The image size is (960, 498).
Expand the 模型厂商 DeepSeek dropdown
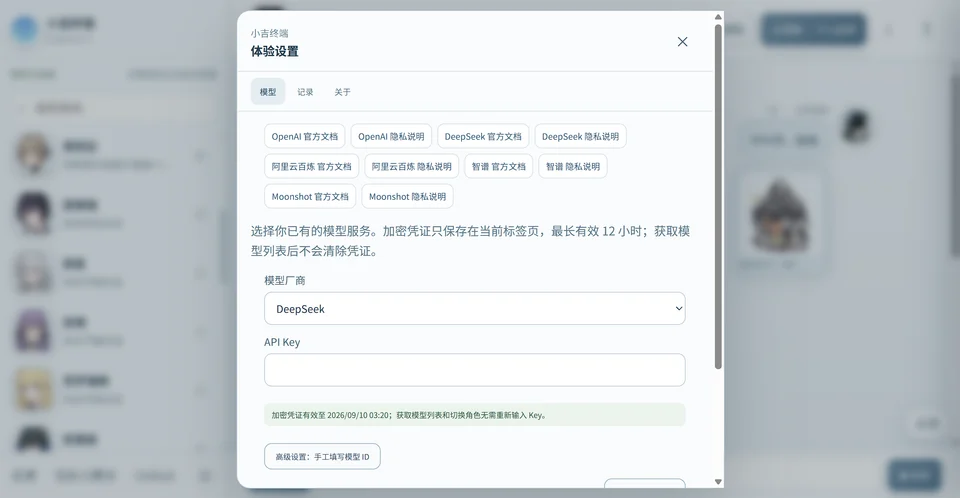point(474,309)
